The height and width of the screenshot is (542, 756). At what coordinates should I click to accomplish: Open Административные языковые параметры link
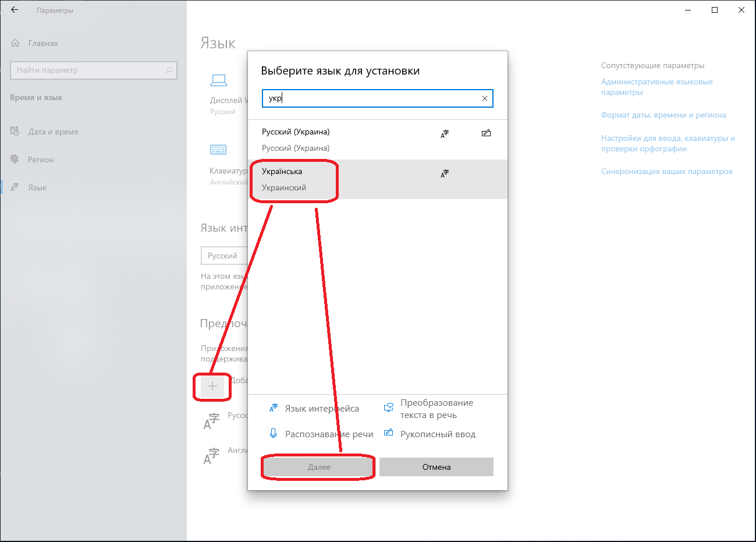[657, 87]
